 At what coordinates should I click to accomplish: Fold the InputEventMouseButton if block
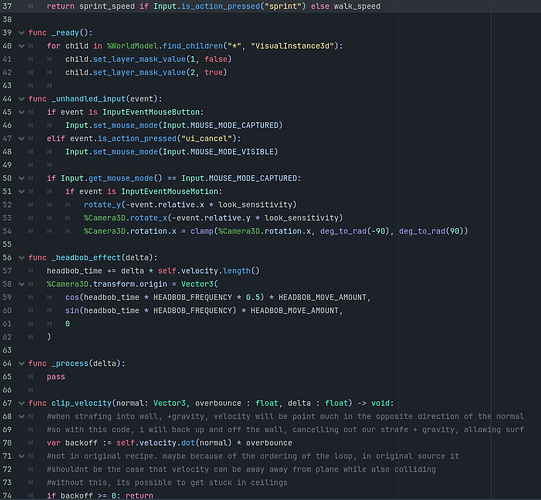21,112
